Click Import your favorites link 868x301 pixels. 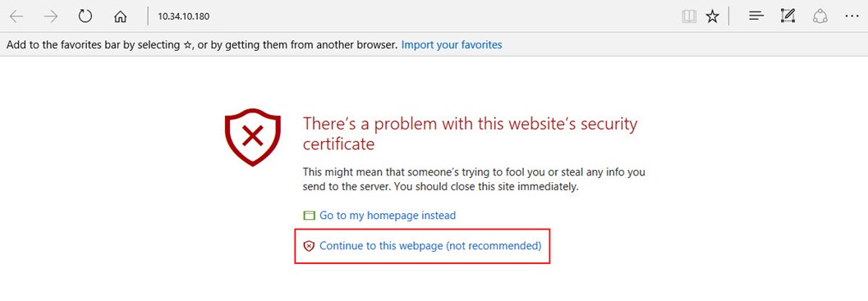452,45
